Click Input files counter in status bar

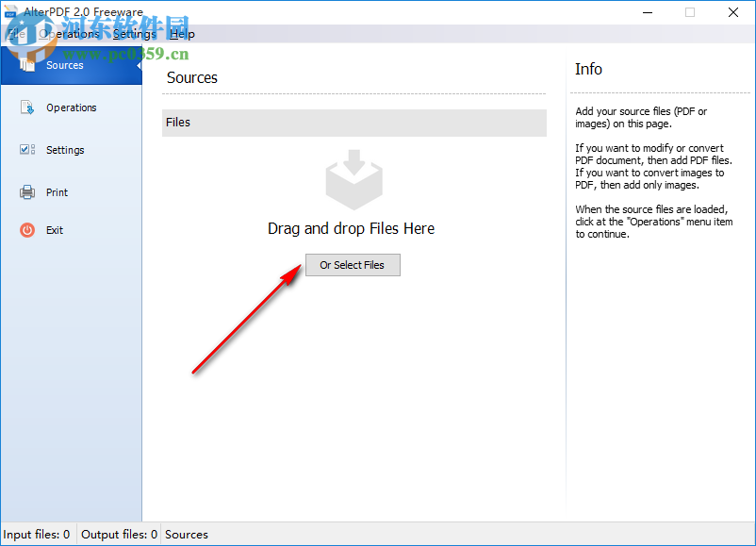coord(37,534)
